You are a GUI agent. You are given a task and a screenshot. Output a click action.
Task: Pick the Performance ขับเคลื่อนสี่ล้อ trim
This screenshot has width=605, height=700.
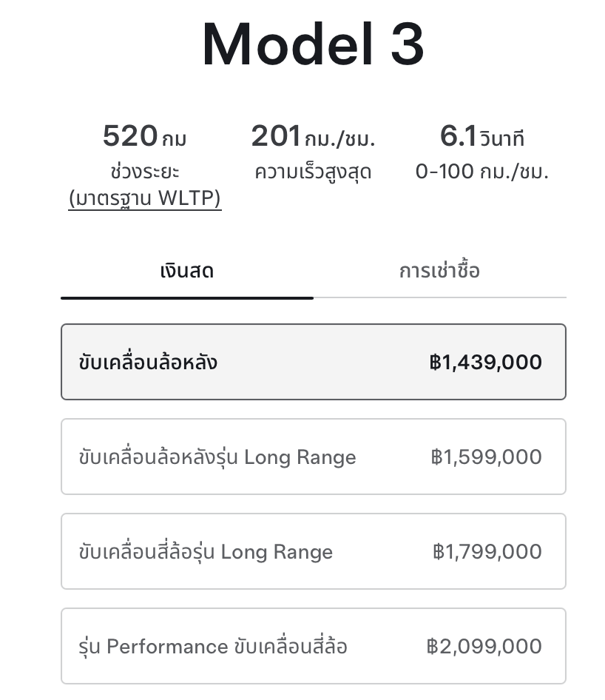pos(213,647)
